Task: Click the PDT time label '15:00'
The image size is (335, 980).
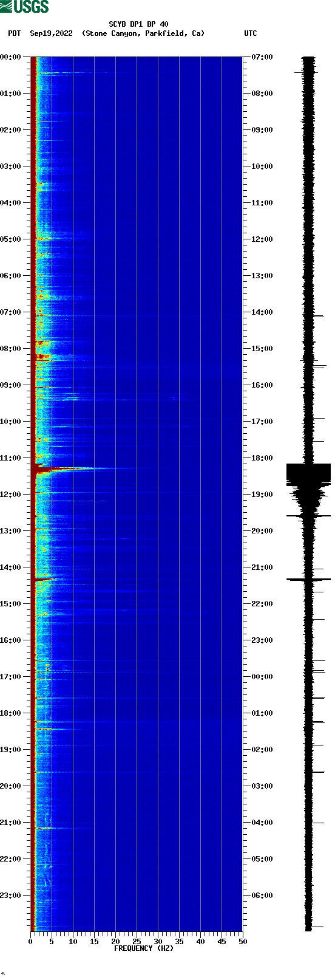Action: 11,604
